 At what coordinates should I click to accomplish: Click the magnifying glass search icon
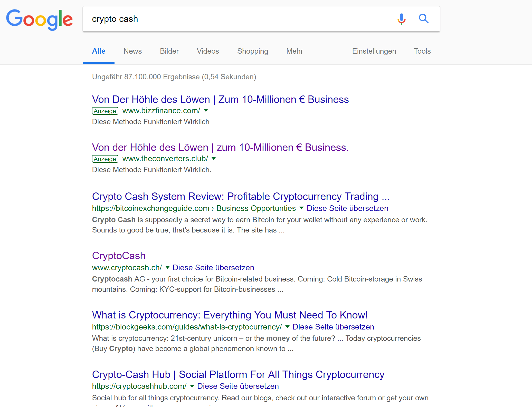point(424,19)
